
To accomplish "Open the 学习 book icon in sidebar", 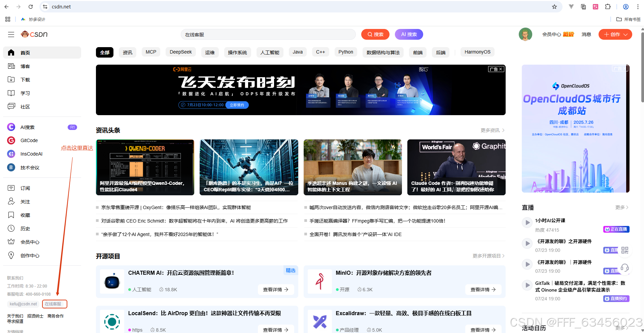I will tap(11, 93).
